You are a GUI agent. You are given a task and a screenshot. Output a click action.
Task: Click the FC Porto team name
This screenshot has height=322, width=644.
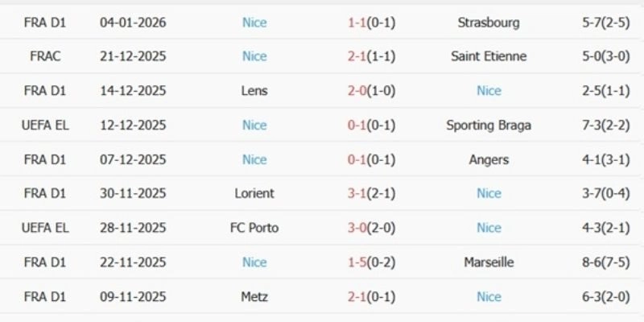[x=254, y=228]
